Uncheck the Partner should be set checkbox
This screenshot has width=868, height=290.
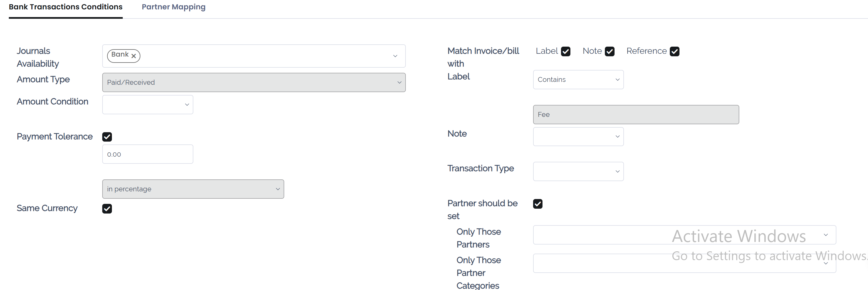pyautogui.click(x=537, y=204)
